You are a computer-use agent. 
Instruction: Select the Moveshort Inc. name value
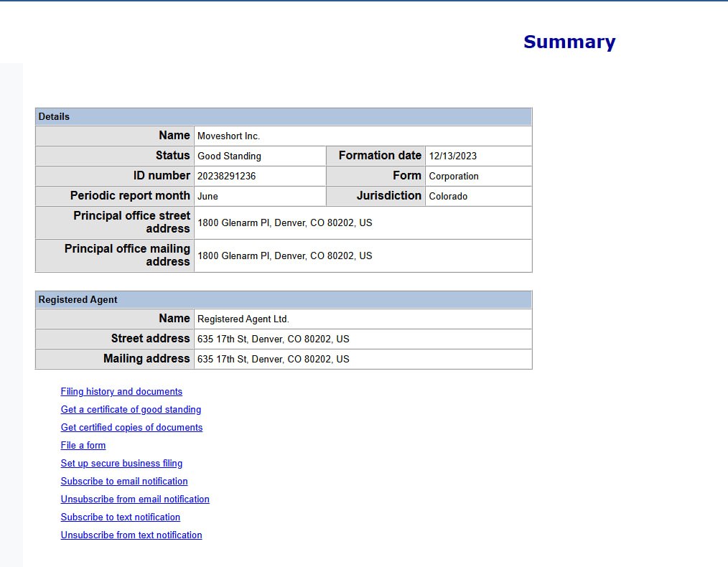pos(228,136)
